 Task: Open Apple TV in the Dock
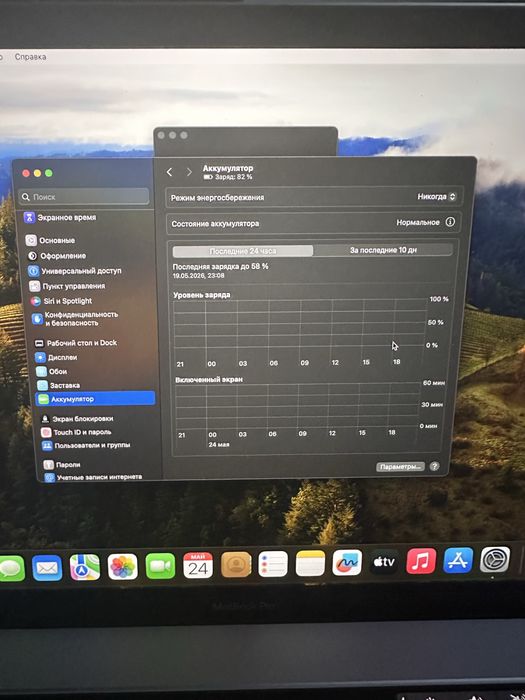[384, 562]
